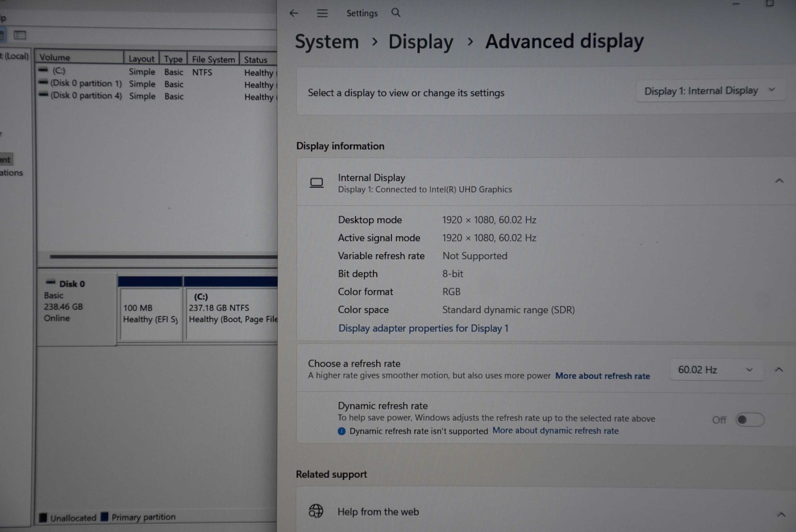Go to Display in the breadcrumb
Viewport: 796px width, 532px height.
click(420, 42)
